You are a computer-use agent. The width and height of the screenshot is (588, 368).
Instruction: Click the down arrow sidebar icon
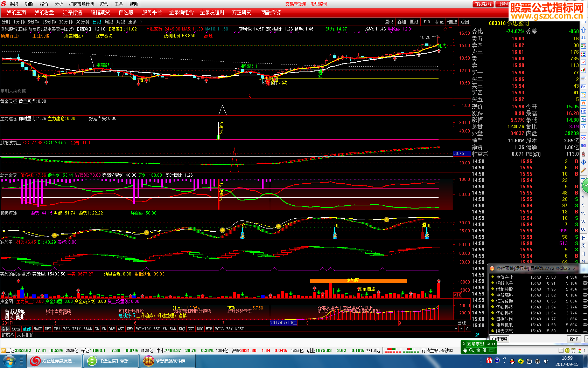[583, 38]
